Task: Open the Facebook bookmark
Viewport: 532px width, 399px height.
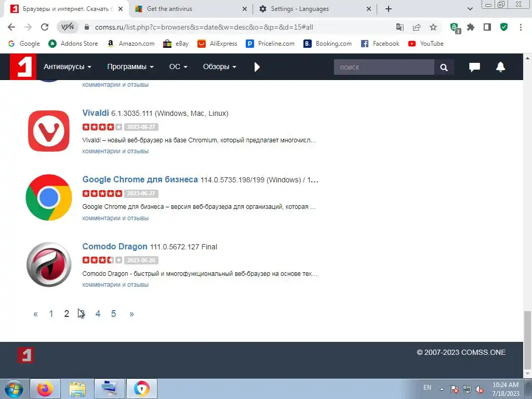Action: point(380,44)
